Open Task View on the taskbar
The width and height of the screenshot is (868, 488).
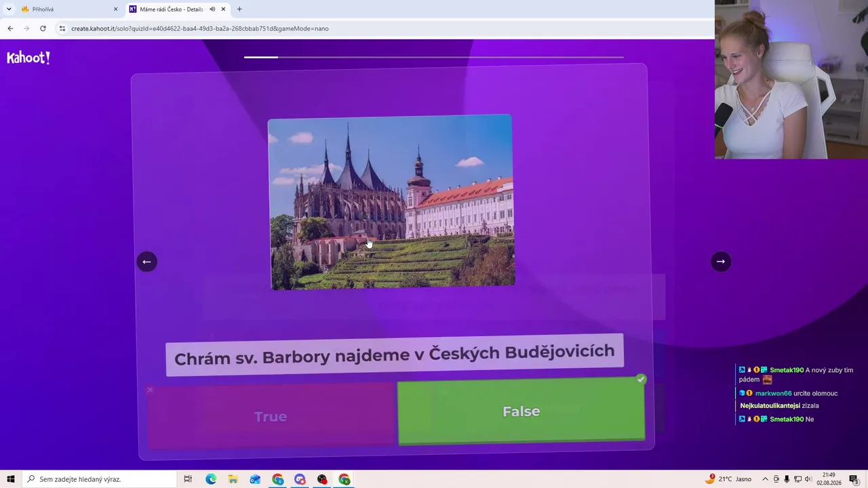(x=188, y=479)
